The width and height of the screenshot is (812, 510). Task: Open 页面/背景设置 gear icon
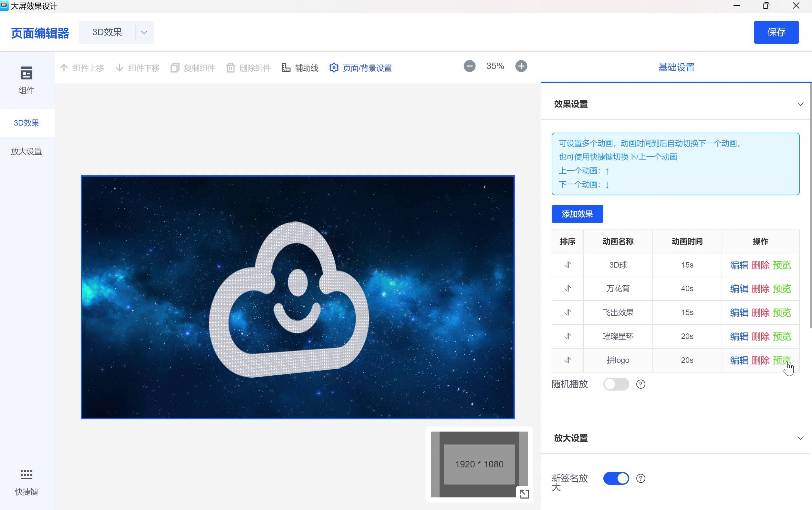334,68
